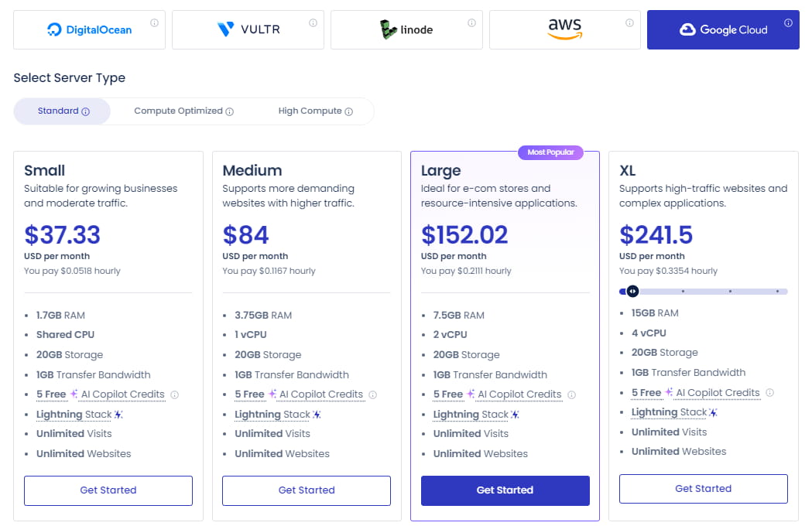Click the info icon on DigitalOcean card
This screenshot has height=526, width=812.
pyautogui.click(x=154, y=23)
